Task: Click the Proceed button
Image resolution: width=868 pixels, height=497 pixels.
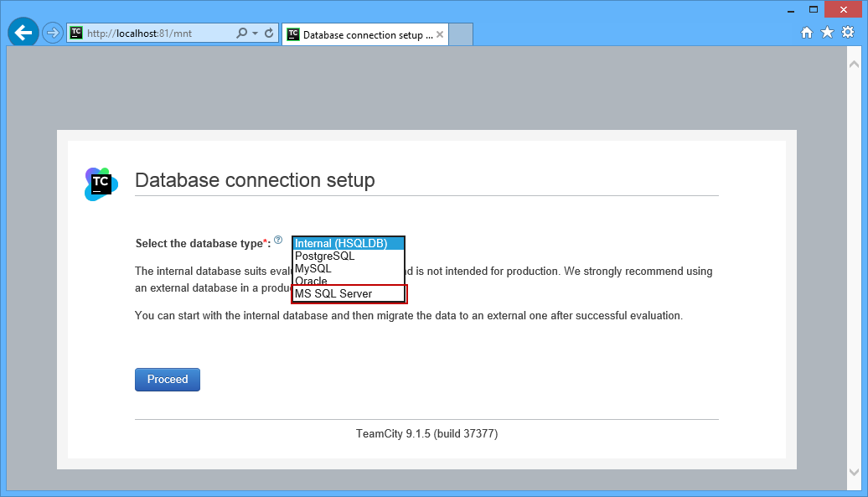Action: click(168, 380)
